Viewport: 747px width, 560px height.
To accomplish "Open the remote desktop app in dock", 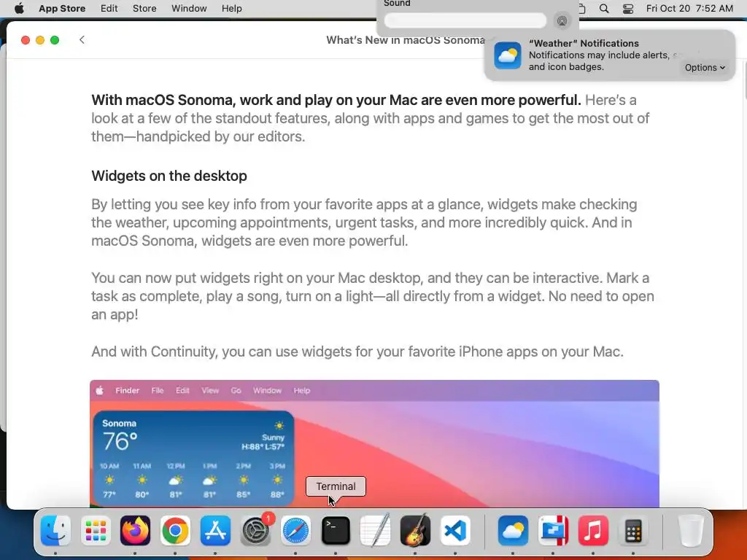I will click(x=553, y=531).
